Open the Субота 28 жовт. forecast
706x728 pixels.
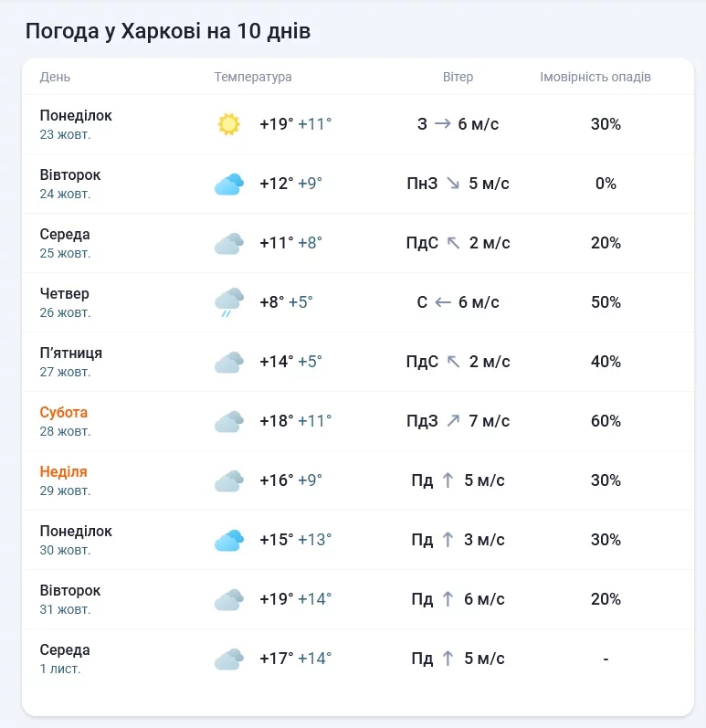pyautogui.click(x=64, y=421)
